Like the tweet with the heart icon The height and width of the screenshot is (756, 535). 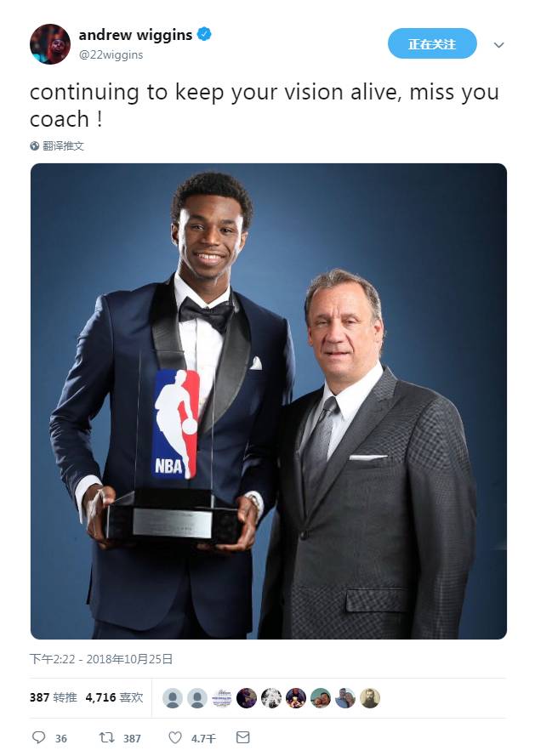(175, 737)
